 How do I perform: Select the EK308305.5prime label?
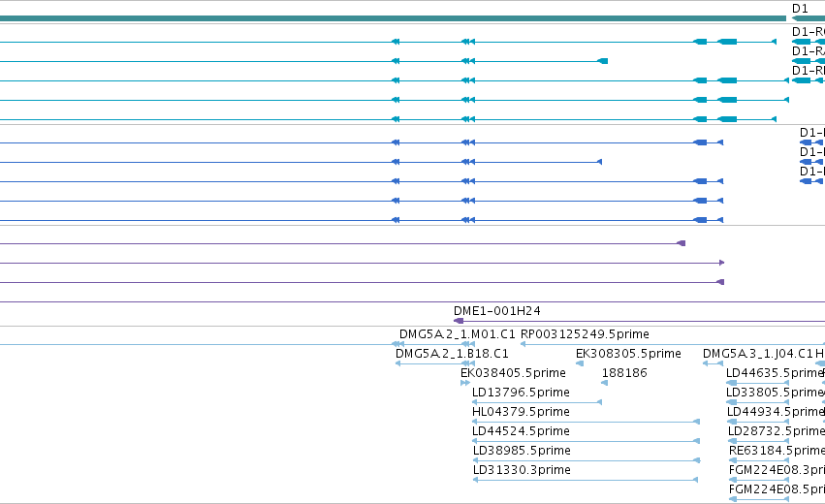pyautogui.click(x=628, y=354)
